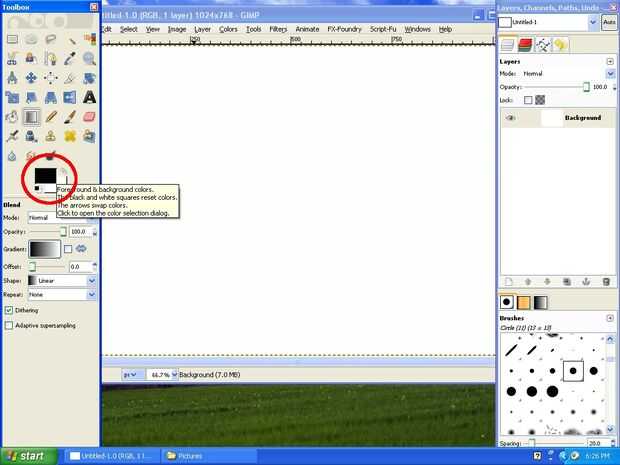Hide the Background layer eye icon

(510, 118)
